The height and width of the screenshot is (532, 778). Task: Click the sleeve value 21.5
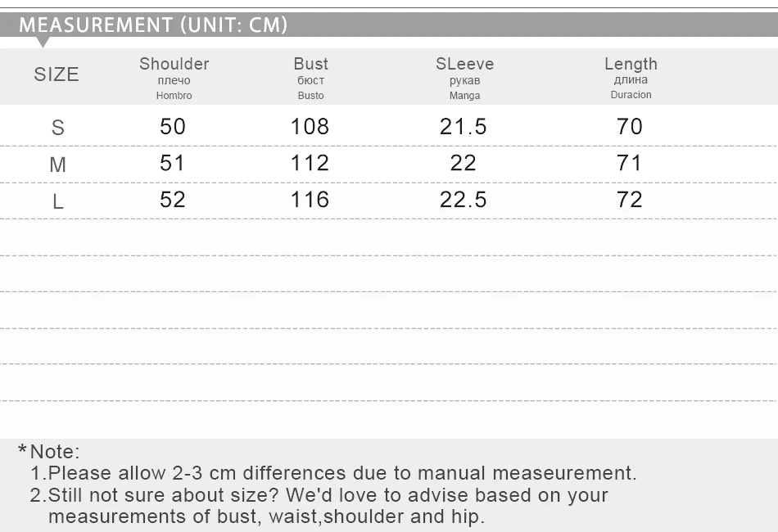click(x=463, y=126)
